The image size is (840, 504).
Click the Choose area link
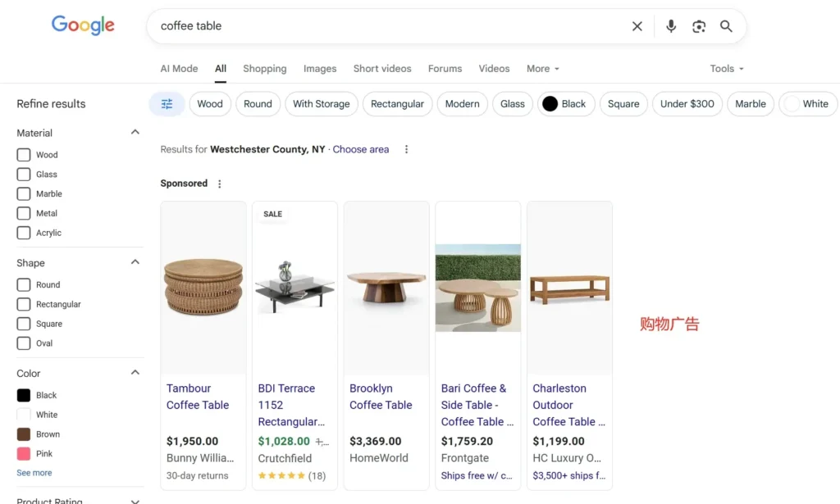tap(361, 149)
